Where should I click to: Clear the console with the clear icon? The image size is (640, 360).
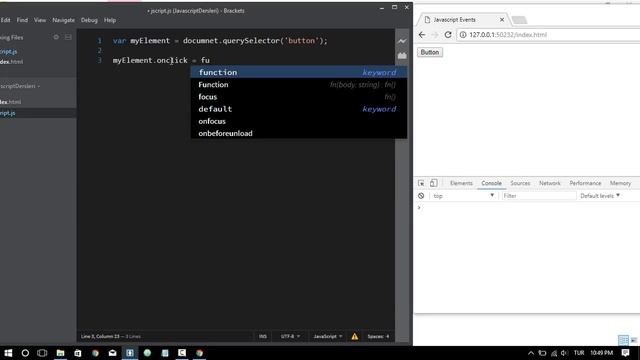421,196
